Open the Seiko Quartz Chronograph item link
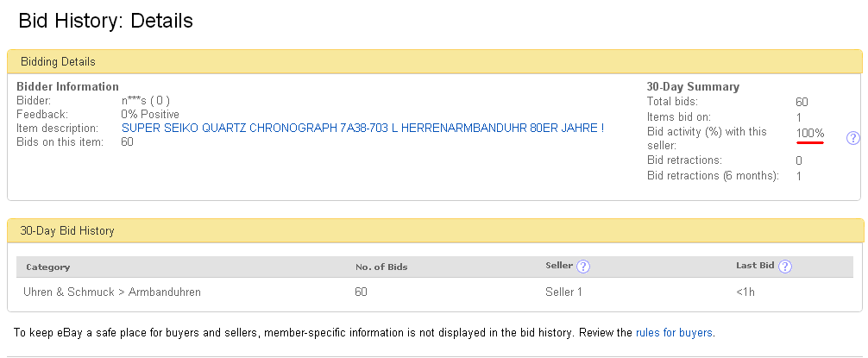Viewport: 868px width, 358px height. 362,129
